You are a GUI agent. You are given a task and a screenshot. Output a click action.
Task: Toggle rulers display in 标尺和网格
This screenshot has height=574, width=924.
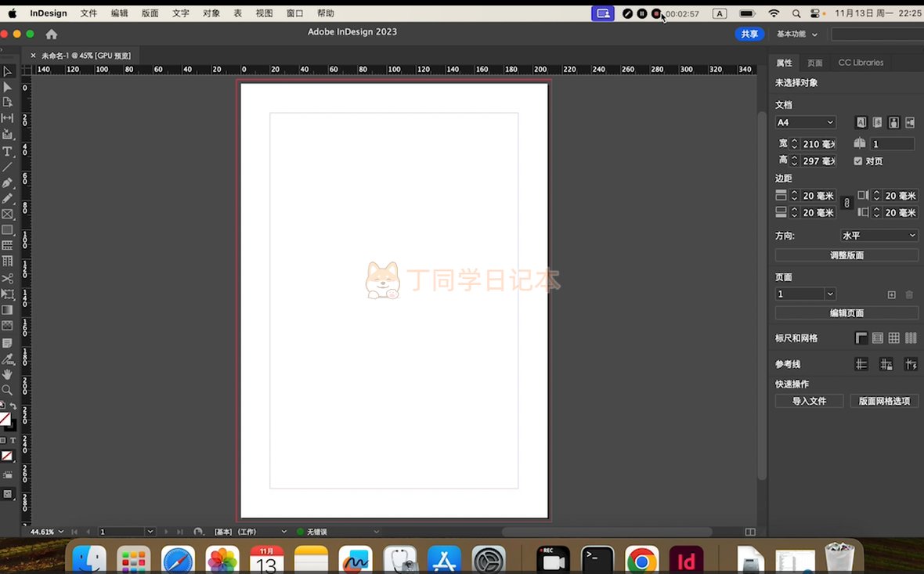[x=861, y=338]
